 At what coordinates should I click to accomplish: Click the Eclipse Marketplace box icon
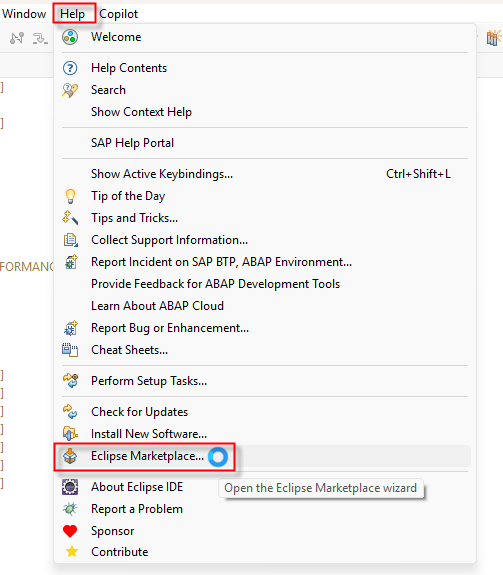(x=70, y=456)
